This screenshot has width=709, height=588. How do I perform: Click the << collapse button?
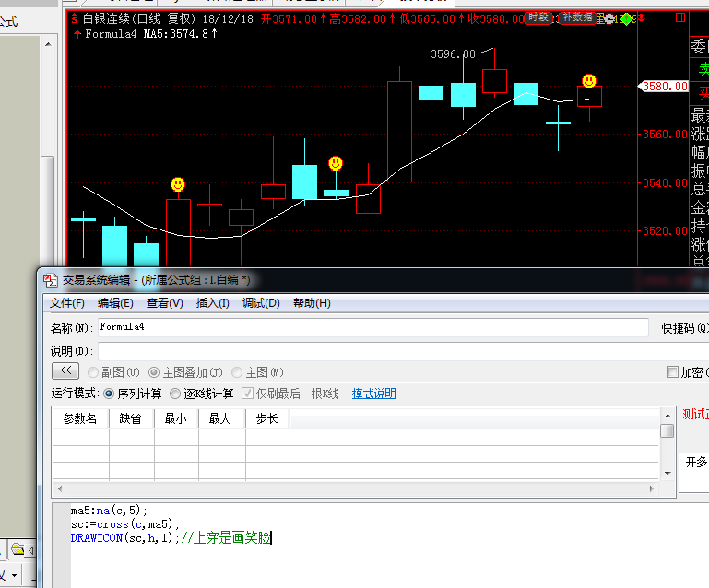(65, 371)
